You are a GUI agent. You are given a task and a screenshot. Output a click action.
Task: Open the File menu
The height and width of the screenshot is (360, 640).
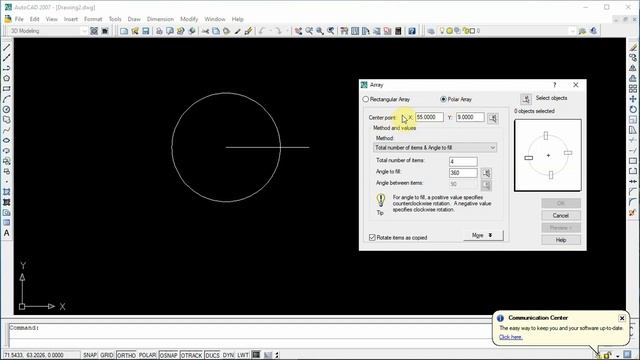(x=19, y=19)
